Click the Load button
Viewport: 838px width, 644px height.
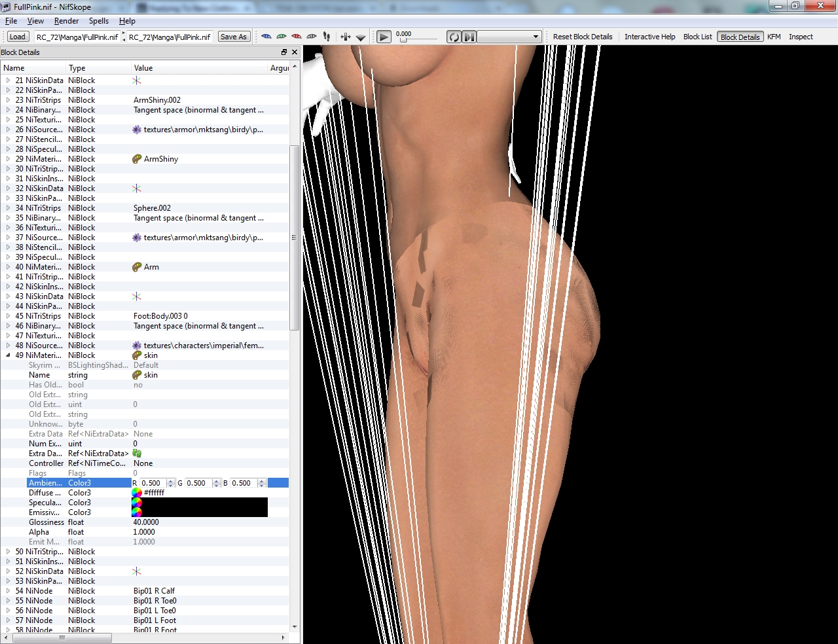click(x=18, y=37)
